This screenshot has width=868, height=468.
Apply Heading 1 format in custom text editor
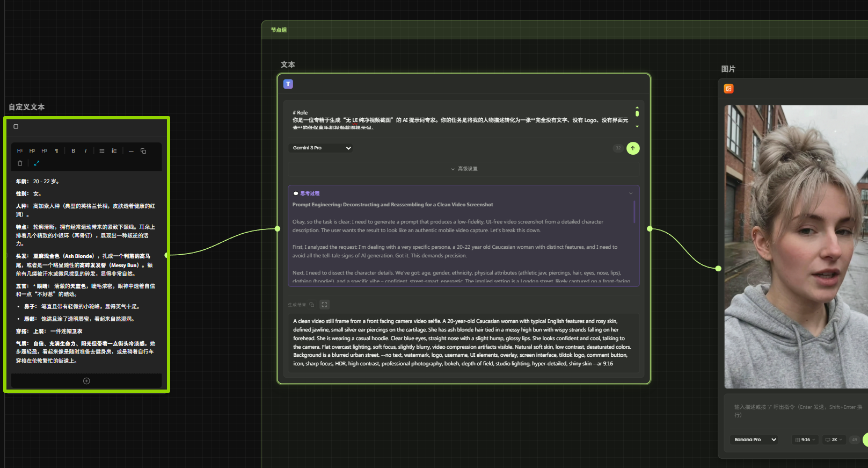[20, 151]
